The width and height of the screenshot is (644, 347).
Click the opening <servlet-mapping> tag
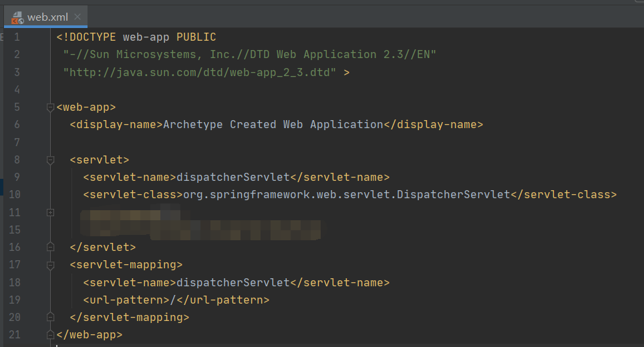click(126, 264)
